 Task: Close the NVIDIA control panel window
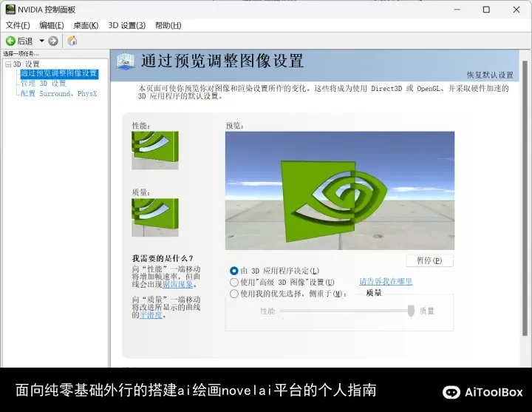pos(516,10)
